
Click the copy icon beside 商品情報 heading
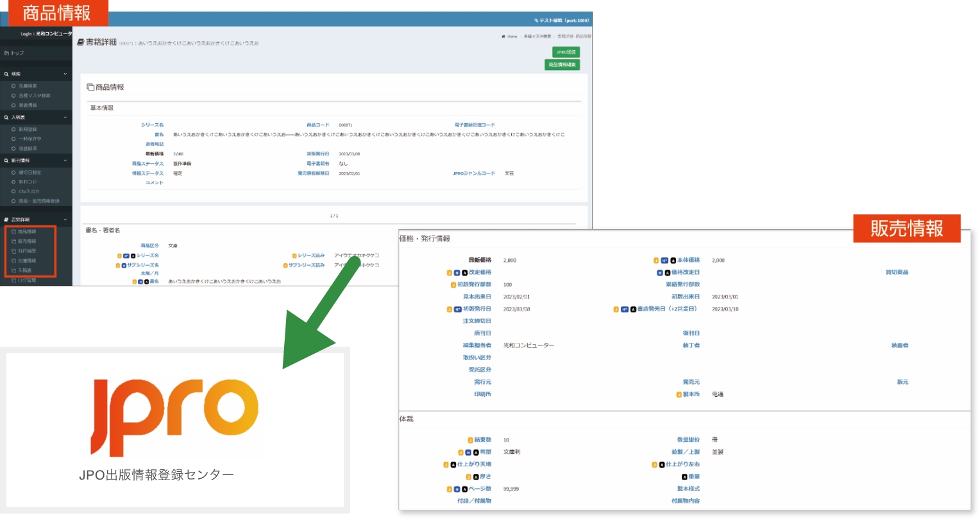click(x=90, y=87)
